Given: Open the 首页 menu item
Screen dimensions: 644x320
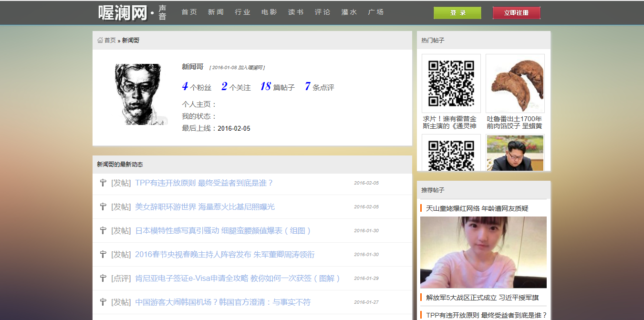Looking at the screenshot, I should click(189, 12).
